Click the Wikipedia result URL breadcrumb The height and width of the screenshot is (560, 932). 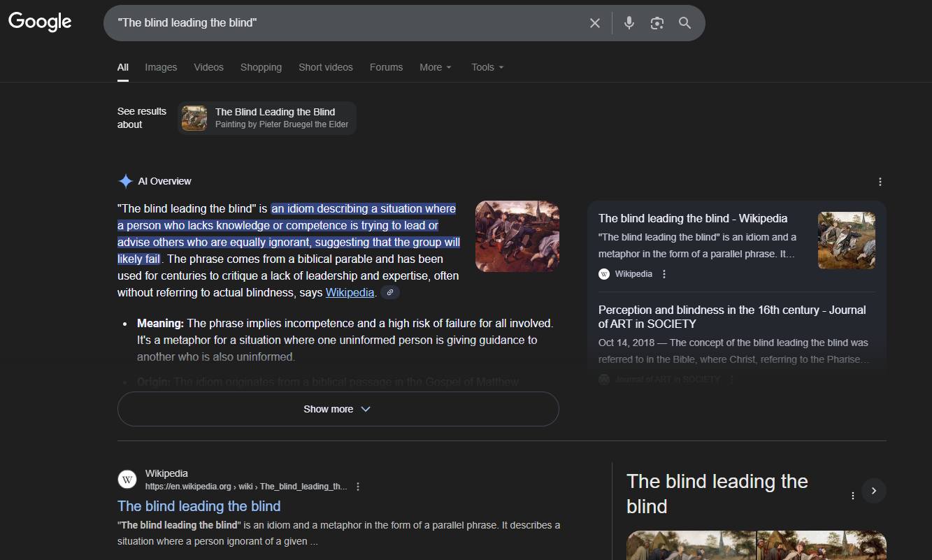[246, 487]
